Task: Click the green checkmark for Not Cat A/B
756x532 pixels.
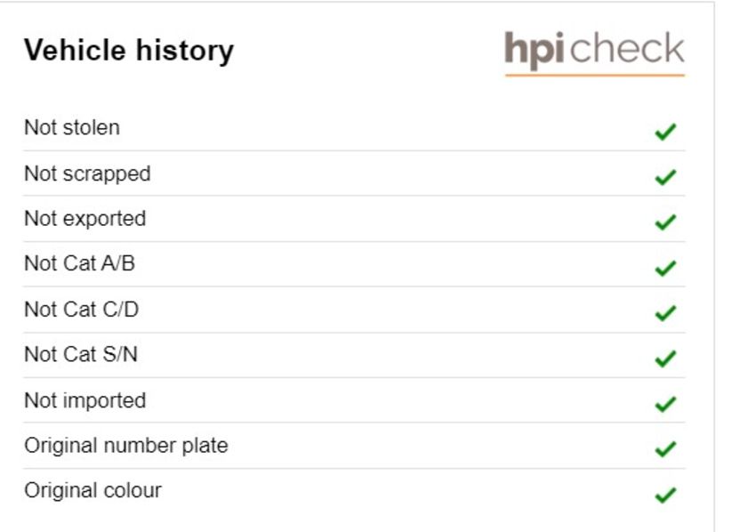Action: click(x=665, y=268)
